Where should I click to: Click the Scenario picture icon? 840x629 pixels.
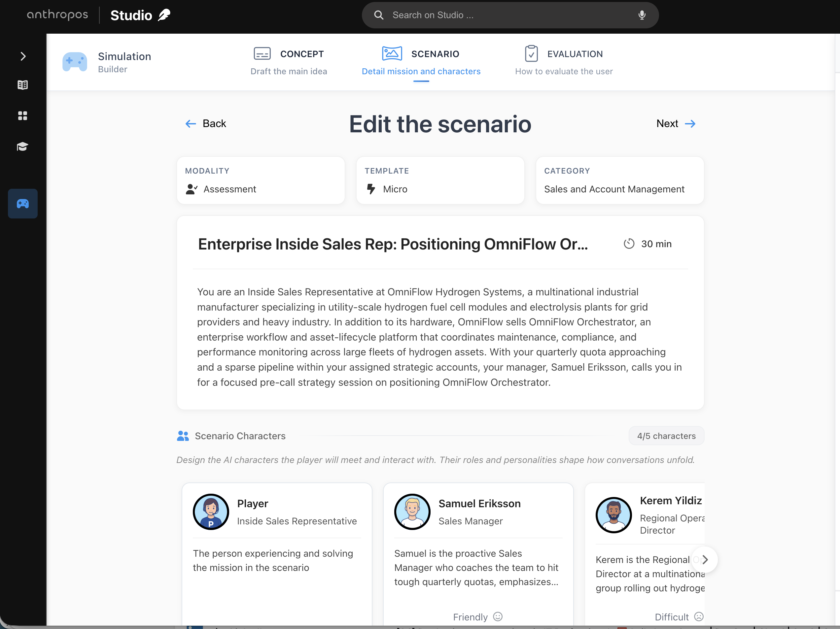392,53
